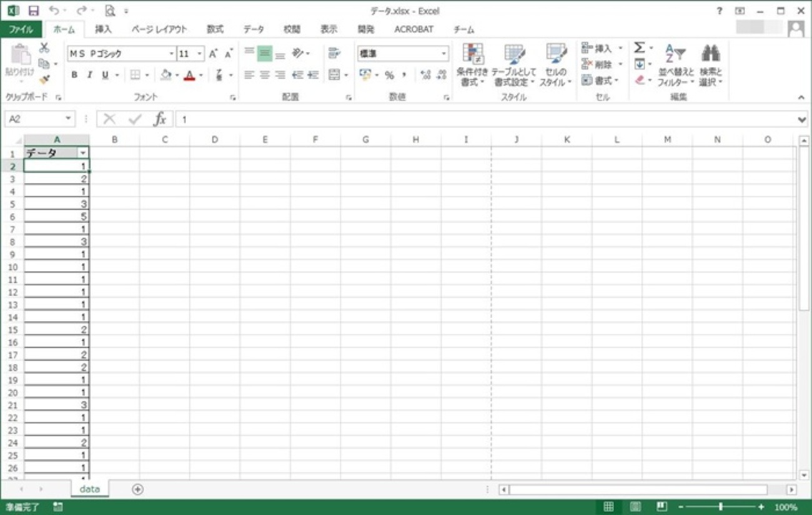Toggle underline formatting
The image size is (812, 515).
coord(105,75)
